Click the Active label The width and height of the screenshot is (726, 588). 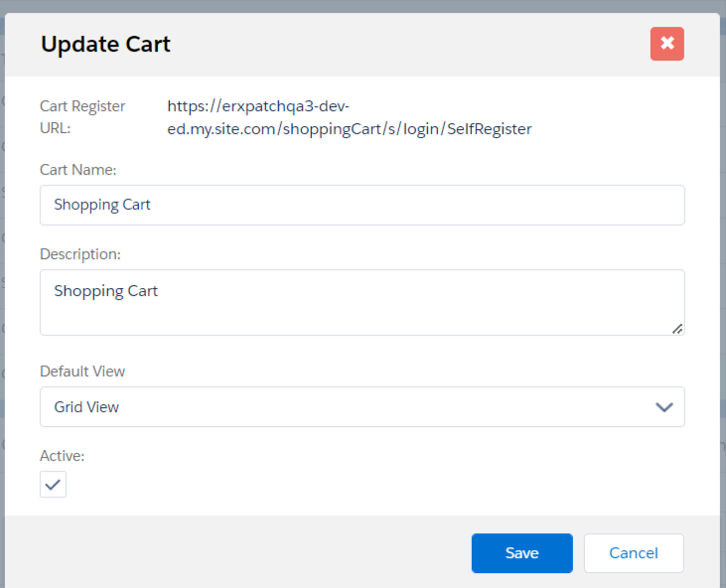pos(62,456)
